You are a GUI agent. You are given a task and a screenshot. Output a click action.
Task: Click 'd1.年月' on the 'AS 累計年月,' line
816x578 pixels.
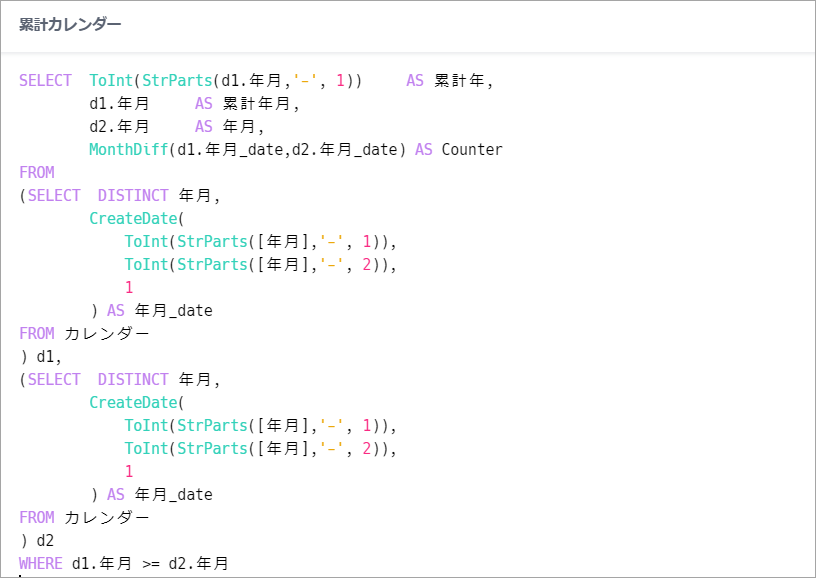(119, 104)
